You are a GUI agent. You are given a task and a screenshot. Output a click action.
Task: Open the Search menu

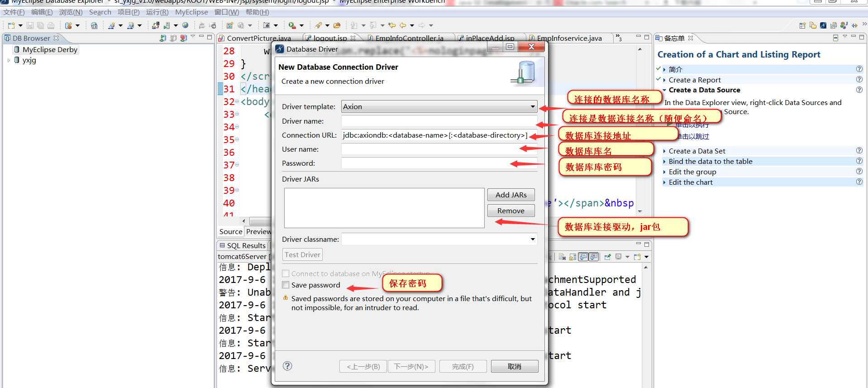100,12
